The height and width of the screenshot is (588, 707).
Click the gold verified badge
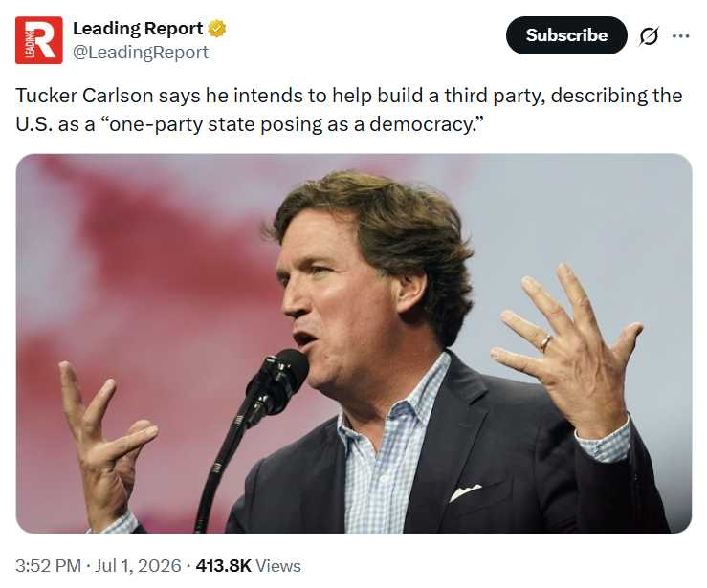click(x=217, y=29)
